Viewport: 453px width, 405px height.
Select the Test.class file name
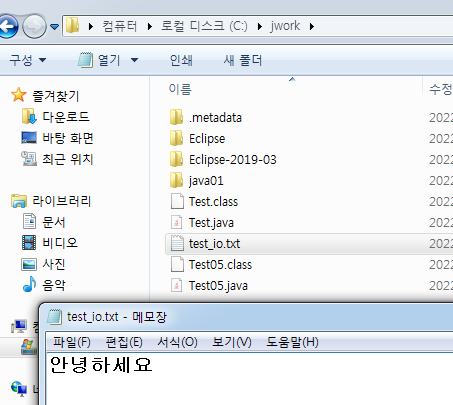pyautogui.click(x=213, y=202)
